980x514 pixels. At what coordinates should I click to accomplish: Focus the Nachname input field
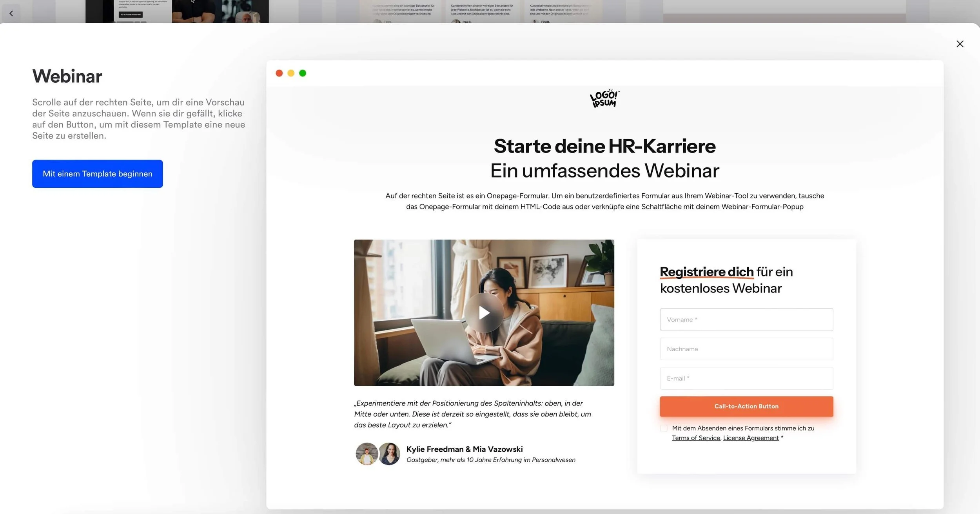[746, 349]
